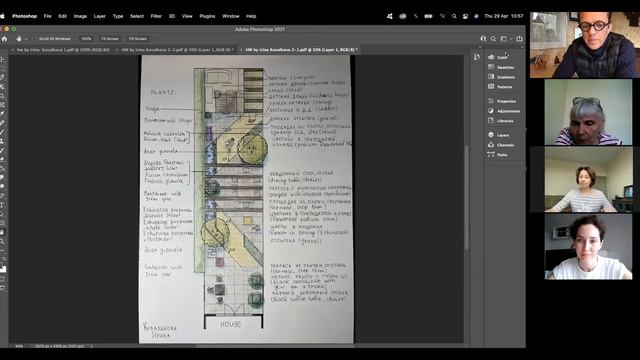Click the 100% zoom button
This screenshot has height=360, width=640.
coord(86,39)
